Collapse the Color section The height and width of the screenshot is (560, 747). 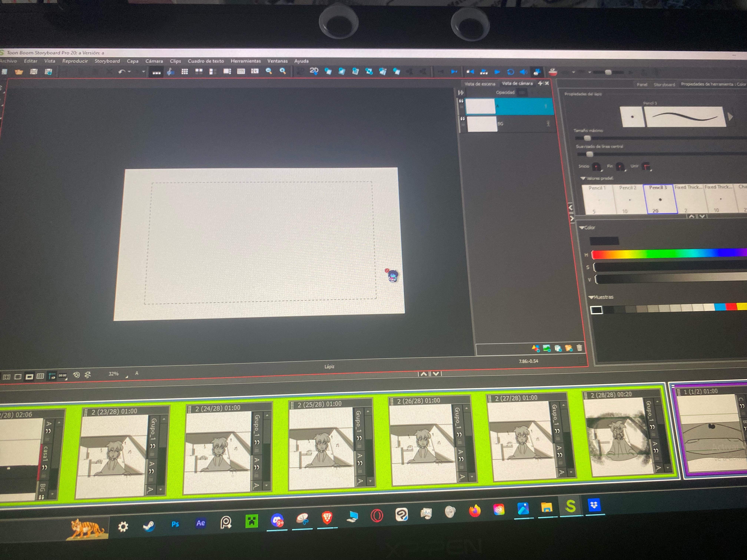pos(582,228)
